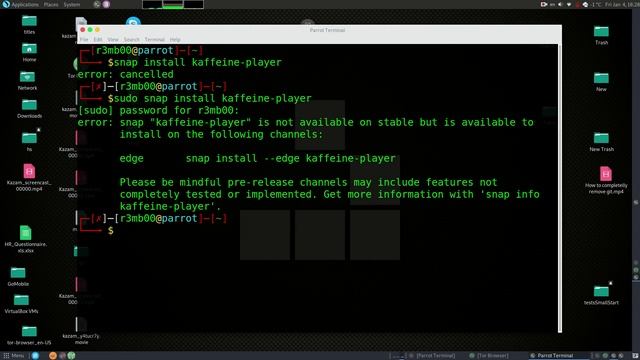Click the yellow window button of terminal

point(97,29)
